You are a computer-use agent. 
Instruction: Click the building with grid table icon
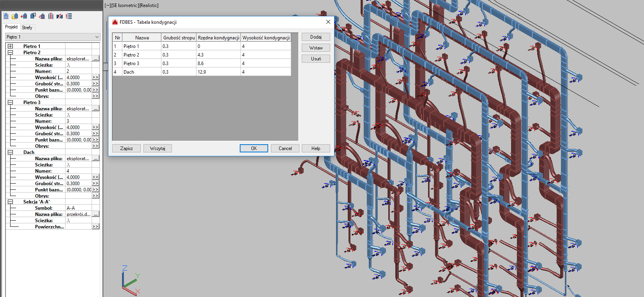point(33,16)
